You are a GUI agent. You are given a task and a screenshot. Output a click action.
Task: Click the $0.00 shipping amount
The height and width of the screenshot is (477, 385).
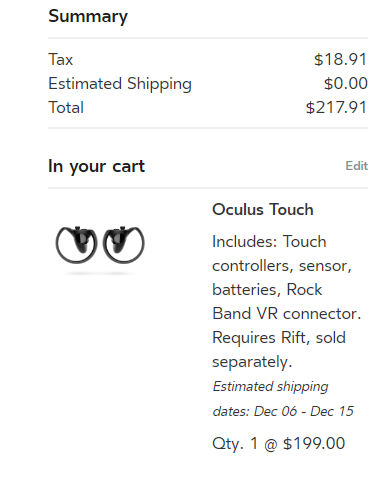(346, 83)
